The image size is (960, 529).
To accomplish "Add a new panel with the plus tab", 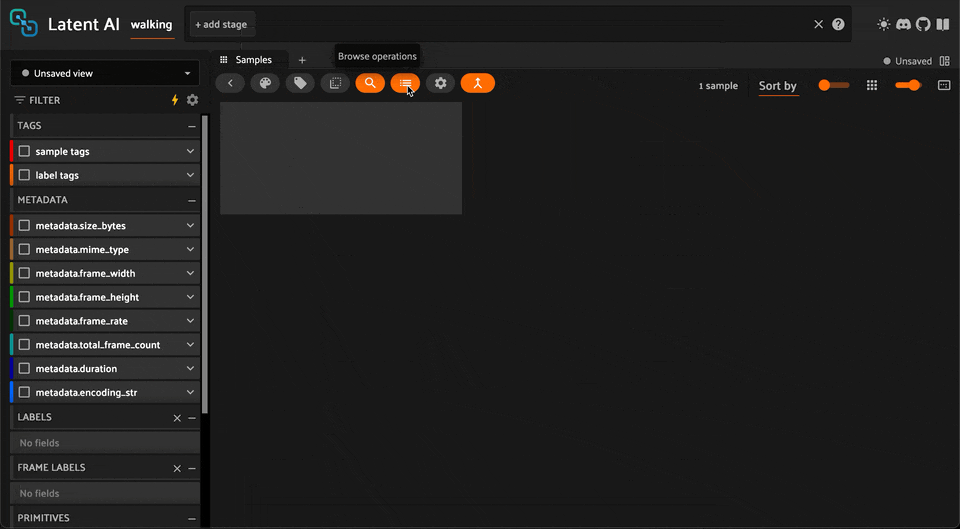I will (302, 60).
